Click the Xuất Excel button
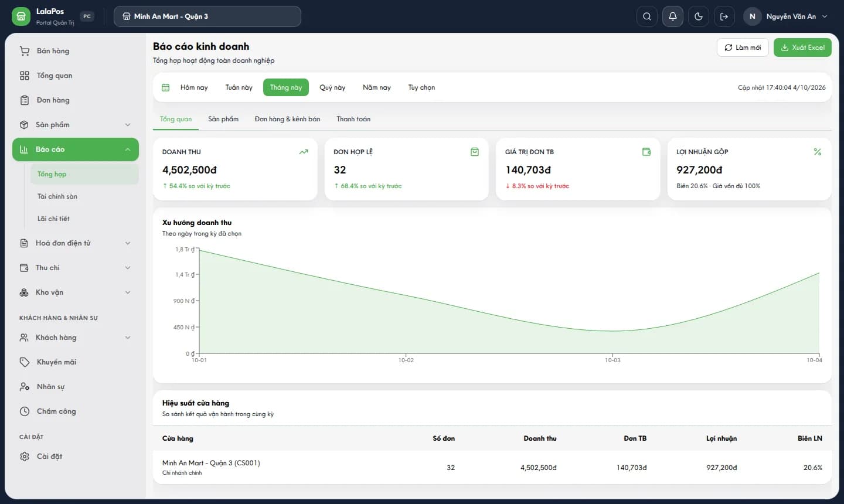Screen dimensions: 844x504 [x=802, y=47]
